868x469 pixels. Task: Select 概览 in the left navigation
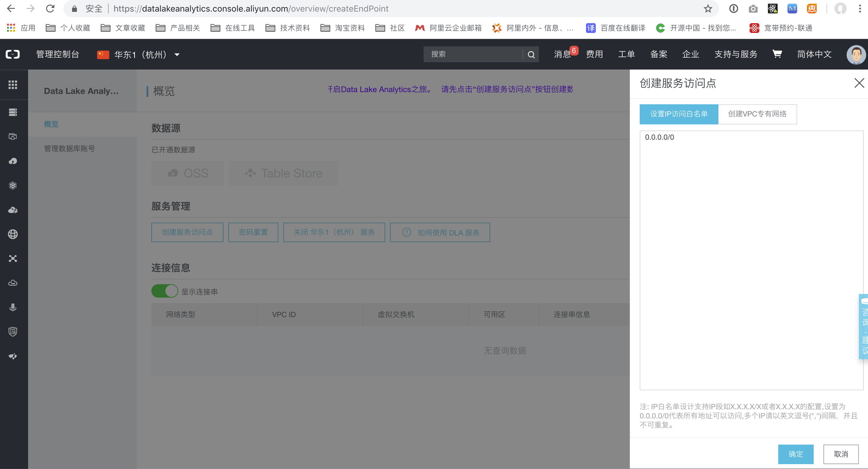coord(51,124)
